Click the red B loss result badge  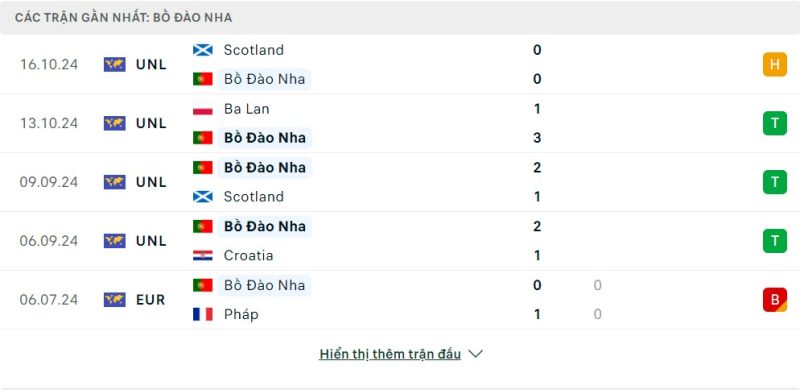coord(774,300)
